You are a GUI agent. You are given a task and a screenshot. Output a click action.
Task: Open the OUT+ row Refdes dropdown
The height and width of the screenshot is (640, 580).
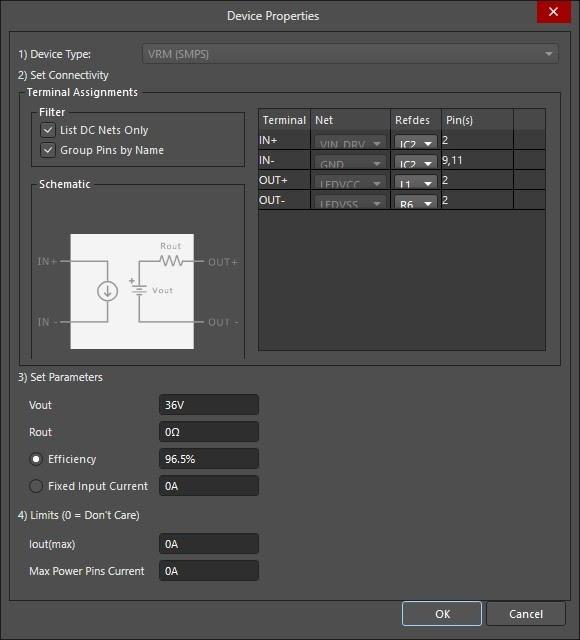(x=416, y=182)
